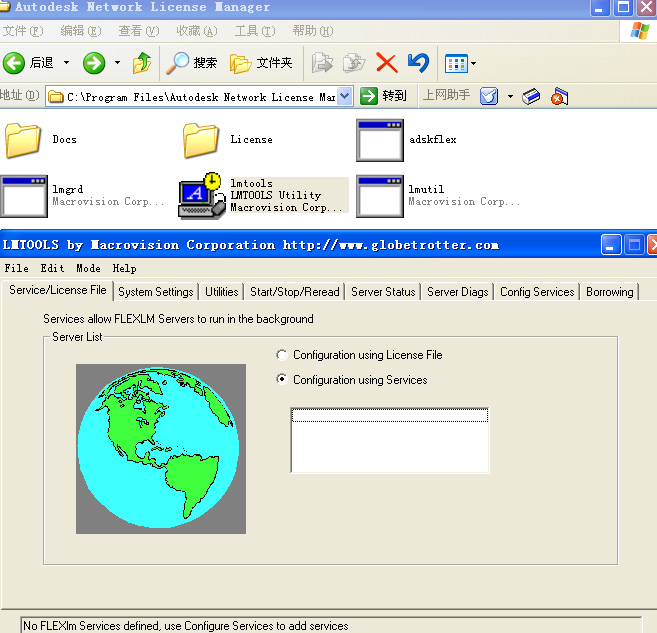Switch to the Utilities tab

221,292
